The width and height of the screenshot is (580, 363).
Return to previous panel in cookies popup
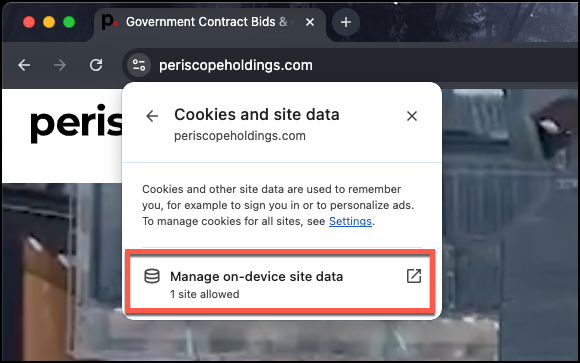click(x=152, y=116)
